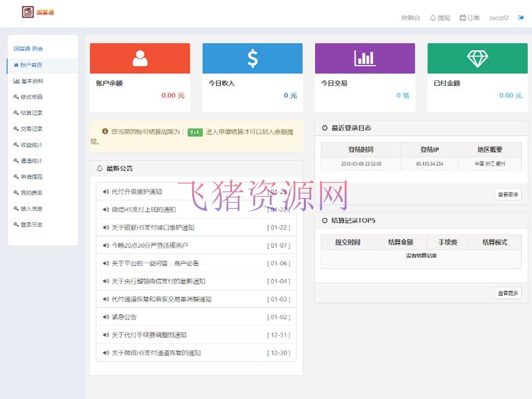Open 控制台 in the top navigation

coord(410,18)
